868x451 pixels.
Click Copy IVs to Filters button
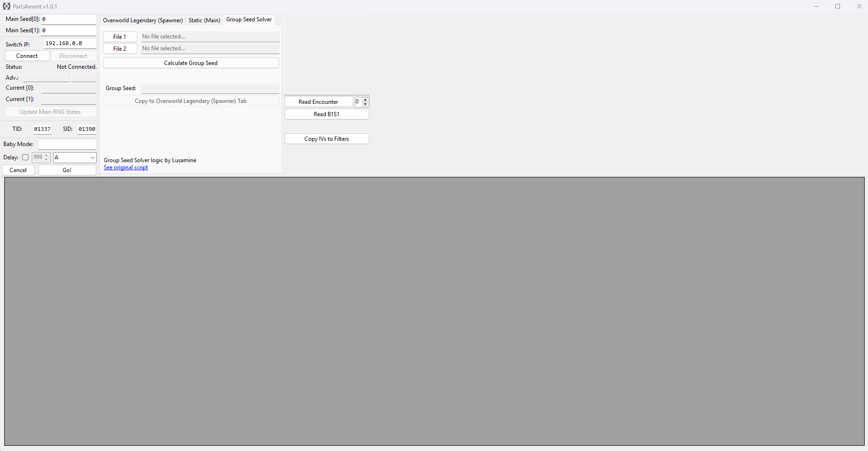327,139
